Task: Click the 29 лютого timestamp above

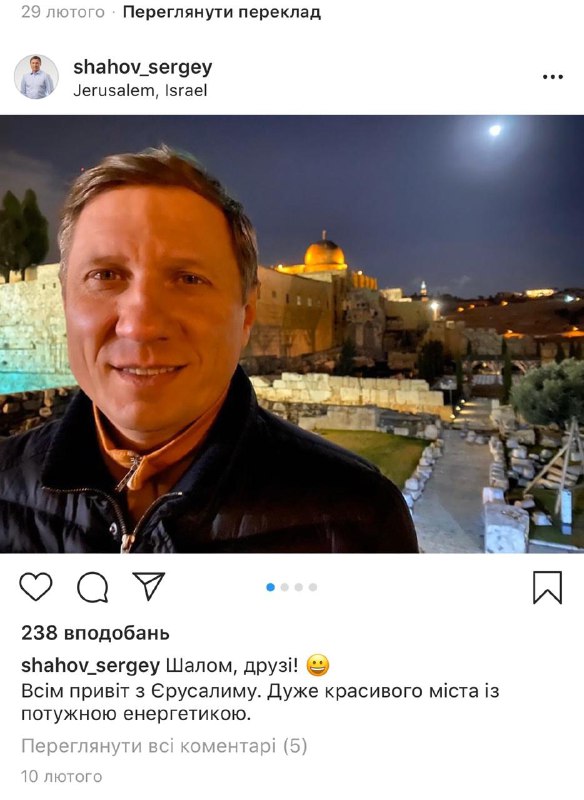Action: coord(63,12)
